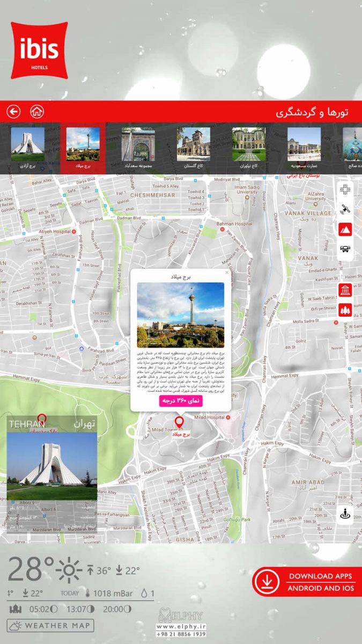362x644 pixels.
Task: Click AlZahra University label on map
Action: tap(316, 196)
